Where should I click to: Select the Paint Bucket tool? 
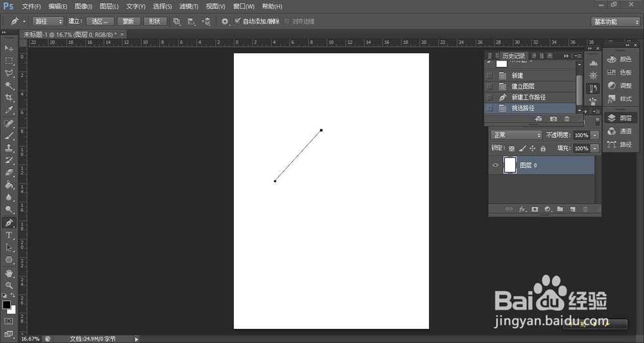click(8, 185)
